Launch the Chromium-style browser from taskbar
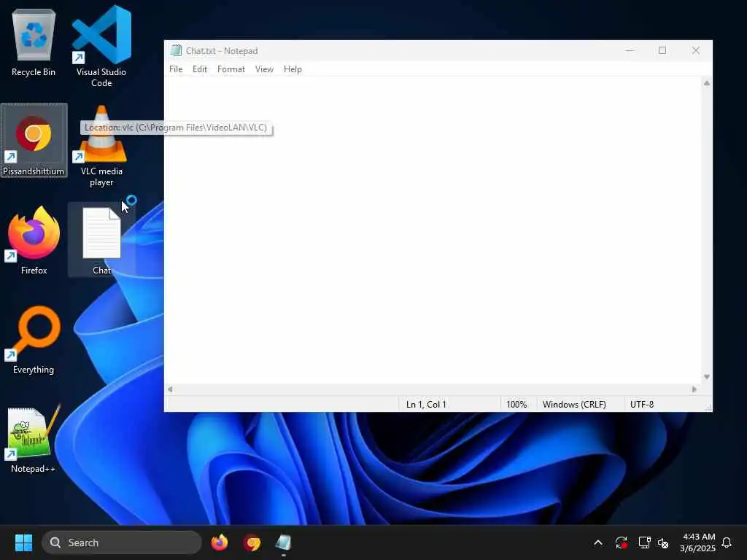Screen dimensions: 747x560 click(252, 542)
